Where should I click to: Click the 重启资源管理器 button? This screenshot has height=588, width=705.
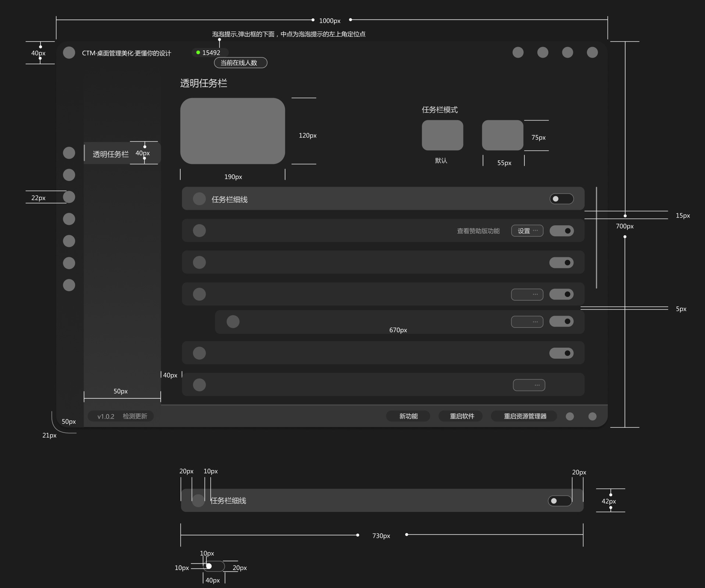tap(525, 416)
